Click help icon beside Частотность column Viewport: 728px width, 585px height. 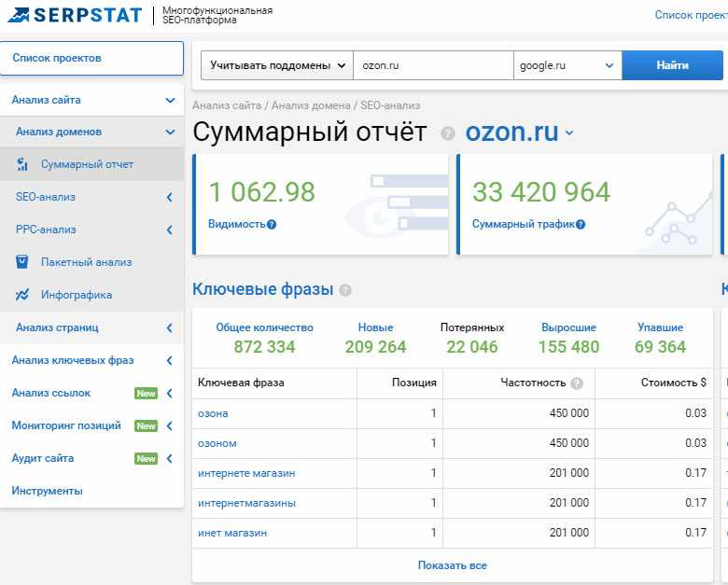pos(577,383)
